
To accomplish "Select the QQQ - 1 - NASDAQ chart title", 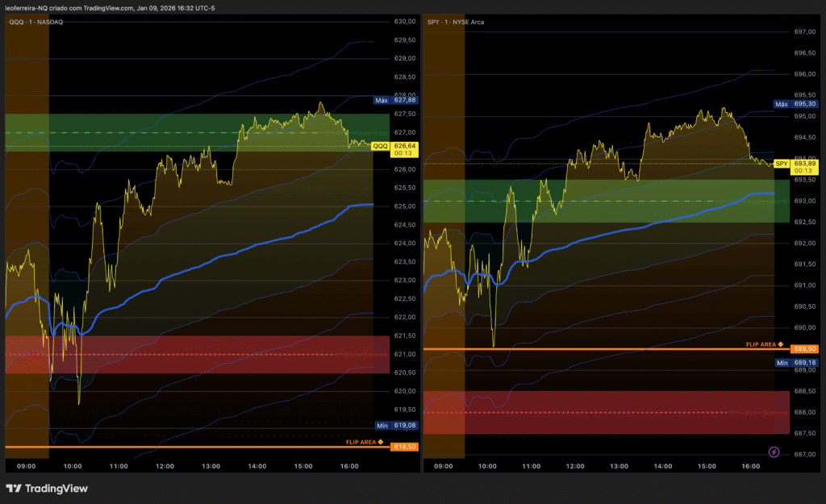I will [x=35, y=22].
